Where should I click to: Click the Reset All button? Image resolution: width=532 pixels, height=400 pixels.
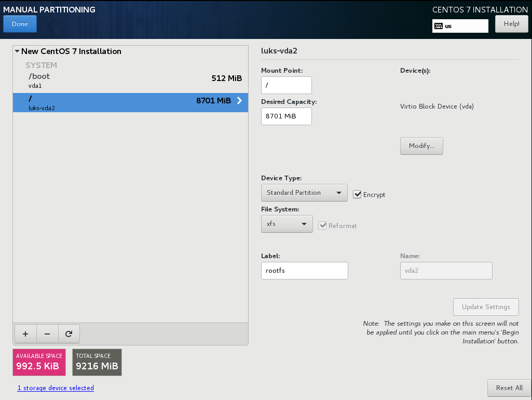[509, 388]
